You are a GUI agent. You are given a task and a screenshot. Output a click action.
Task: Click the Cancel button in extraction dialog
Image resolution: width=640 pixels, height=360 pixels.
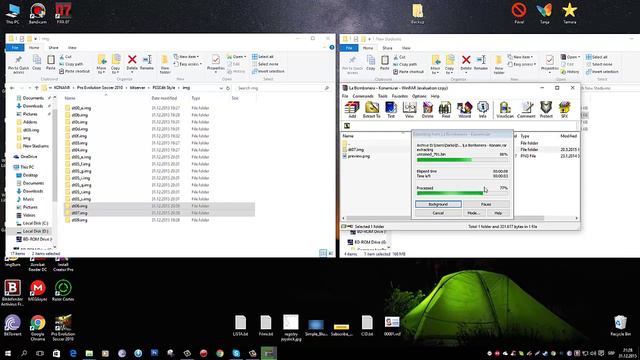438,213
